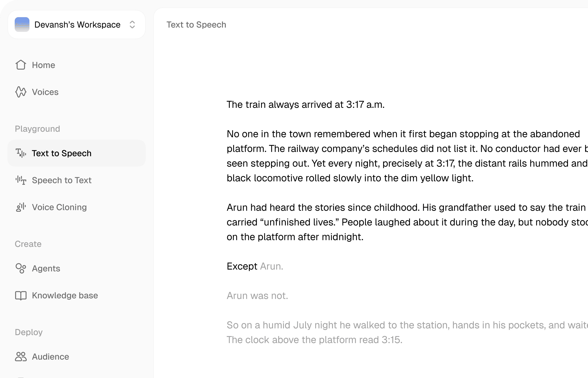Click the Agents circles icon

[21, 268]
